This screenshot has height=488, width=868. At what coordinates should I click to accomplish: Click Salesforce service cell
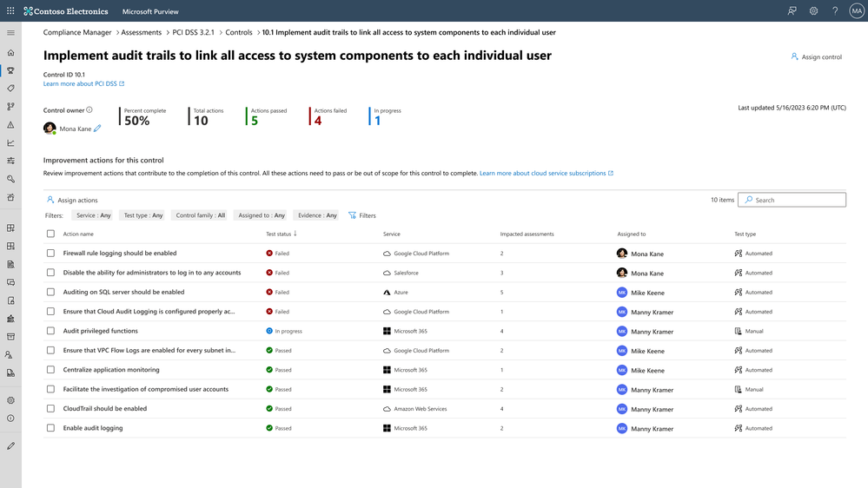tap(401, 273)
